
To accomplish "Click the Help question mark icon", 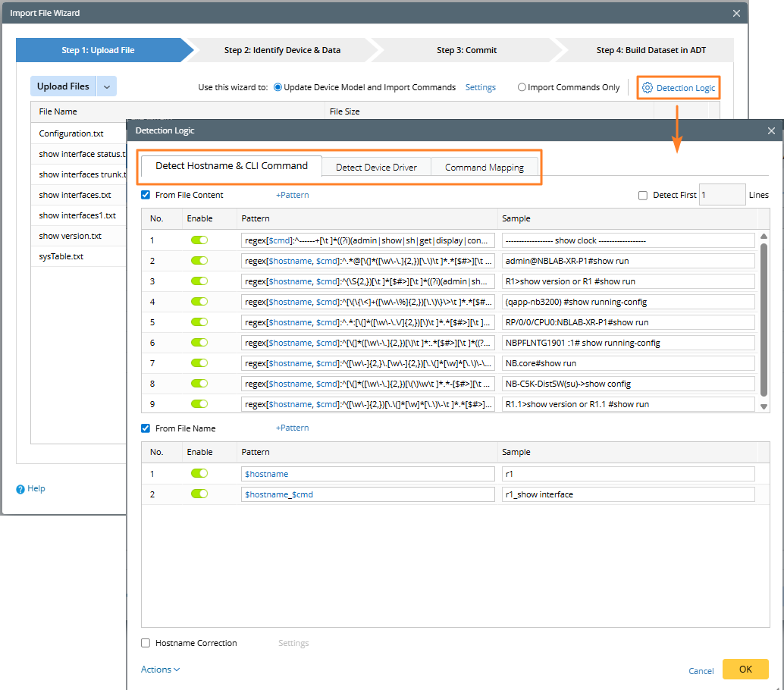I will 20,489.
